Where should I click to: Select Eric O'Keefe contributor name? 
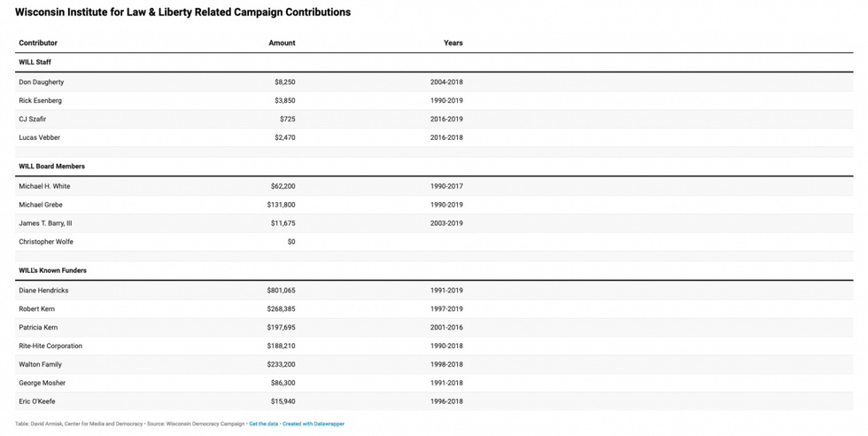click(x=39, y=402)
